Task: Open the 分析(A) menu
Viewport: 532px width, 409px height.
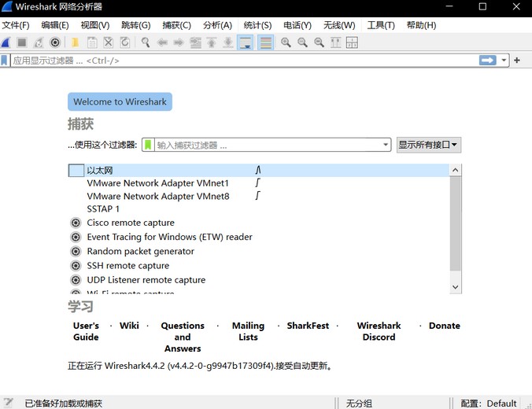Action: point(217,25)
